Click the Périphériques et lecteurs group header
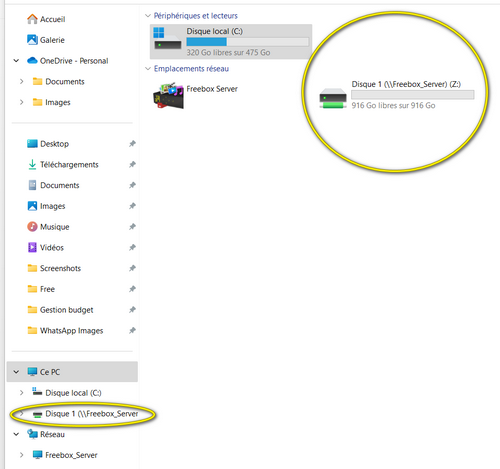500x469 pixels. pyautogui.click(x=196, y=16)
